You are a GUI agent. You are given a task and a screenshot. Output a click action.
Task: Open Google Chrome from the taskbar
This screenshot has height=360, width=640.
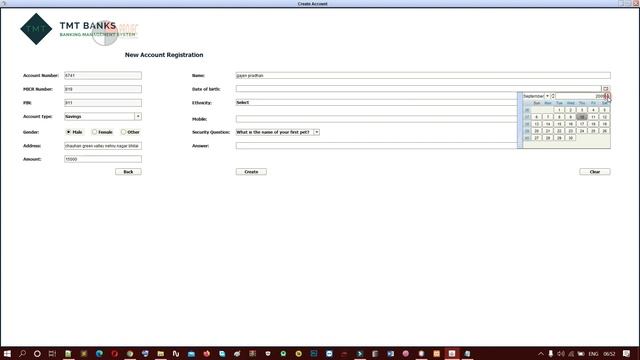(130, 353)
